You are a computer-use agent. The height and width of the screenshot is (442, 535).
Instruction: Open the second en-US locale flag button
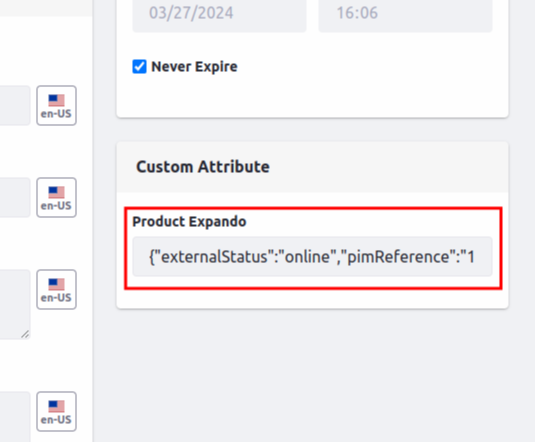[56, 197]
